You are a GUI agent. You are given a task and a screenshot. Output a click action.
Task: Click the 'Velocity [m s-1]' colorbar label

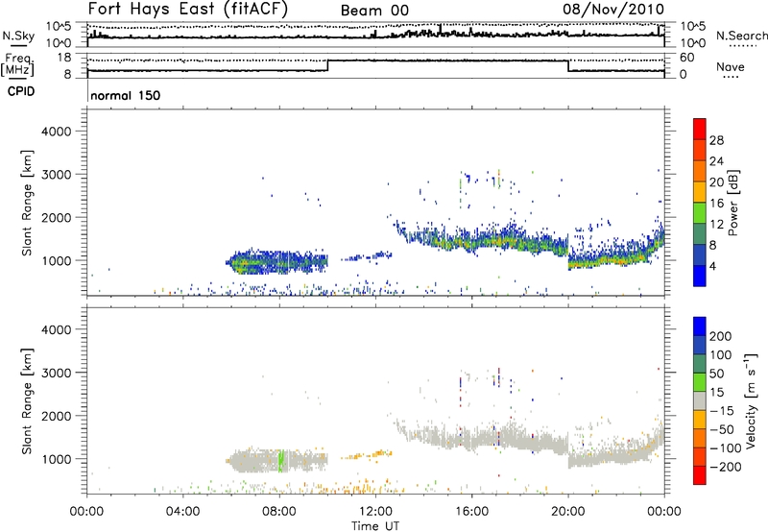click(x=751, y=400)
